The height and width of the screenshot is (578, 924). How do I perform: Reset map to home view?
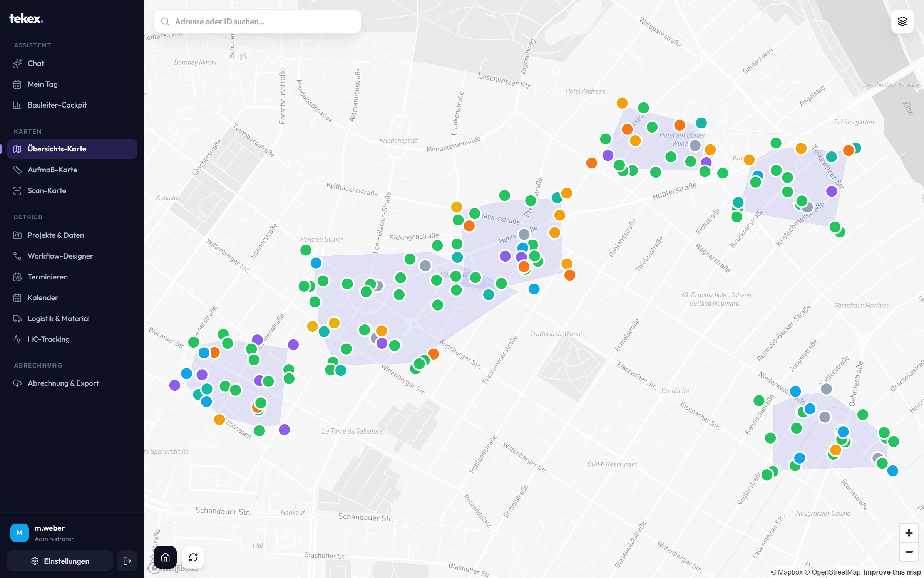point(165,557)
